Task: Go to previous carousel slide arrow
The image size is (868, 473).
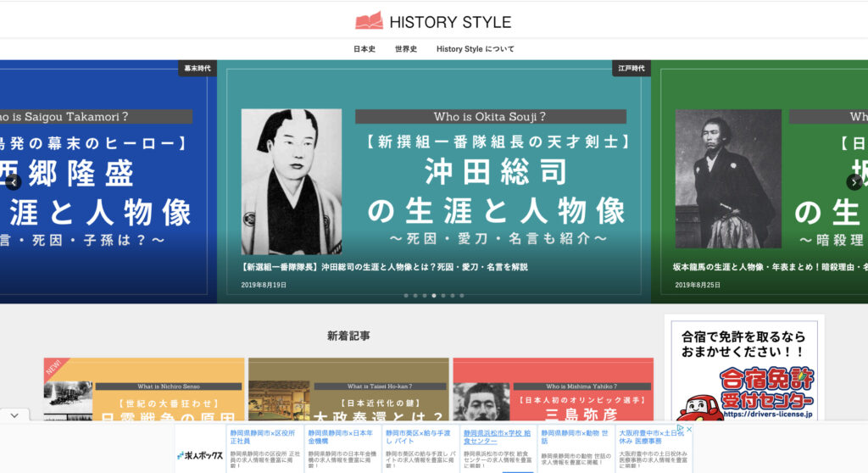Action: pos(13,181)
